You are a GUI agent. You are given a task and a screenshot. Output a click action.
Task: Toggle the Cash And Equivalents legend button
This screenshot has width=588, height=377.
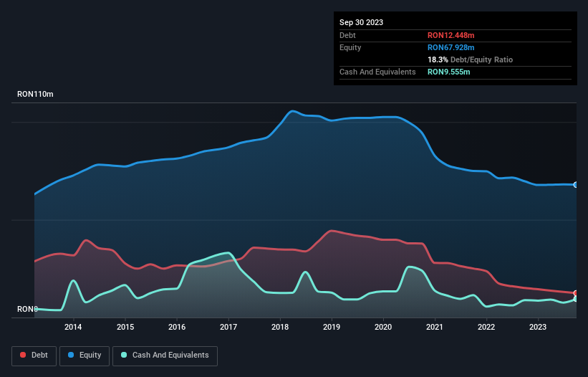[x=165, y=355]
